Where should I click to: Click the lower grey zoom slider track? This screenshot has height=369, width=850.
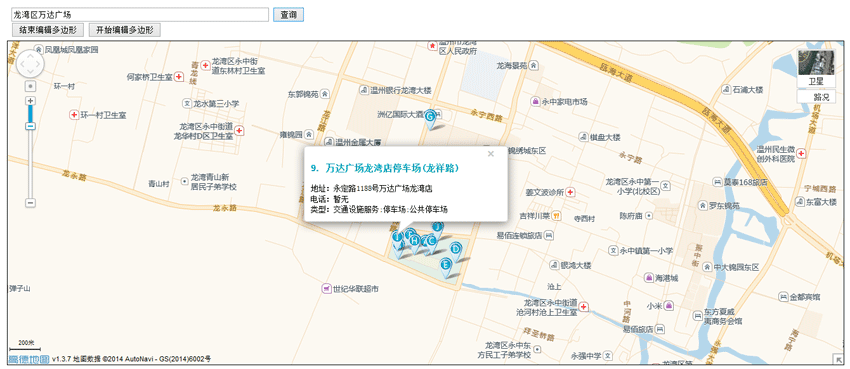click(30, 164)
